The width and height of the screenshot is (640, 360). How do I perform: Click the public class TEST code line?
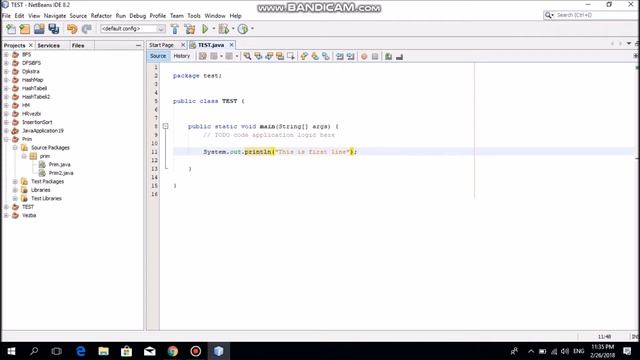pos(209,101)
